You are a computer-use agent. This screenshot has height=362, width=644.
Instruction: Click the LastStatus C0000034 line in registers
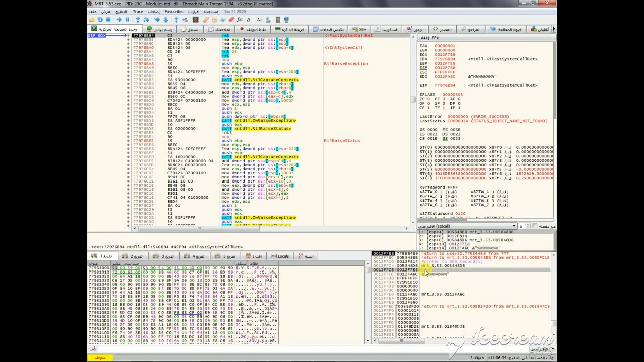click(x=483, y=121)
